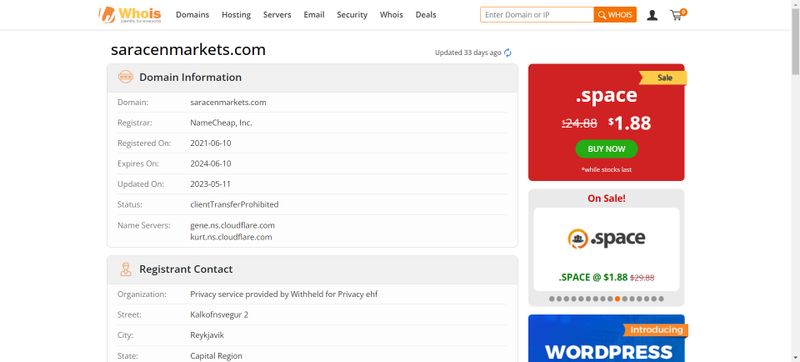Select the city value Reykjavik
Image resolution: width=800 pixels, height=362 pixels.
(207, 335)
